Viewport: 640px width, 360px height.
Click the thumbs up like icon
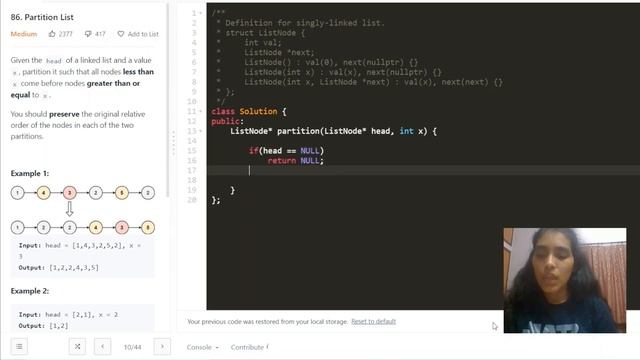click(x=52, y=34)
